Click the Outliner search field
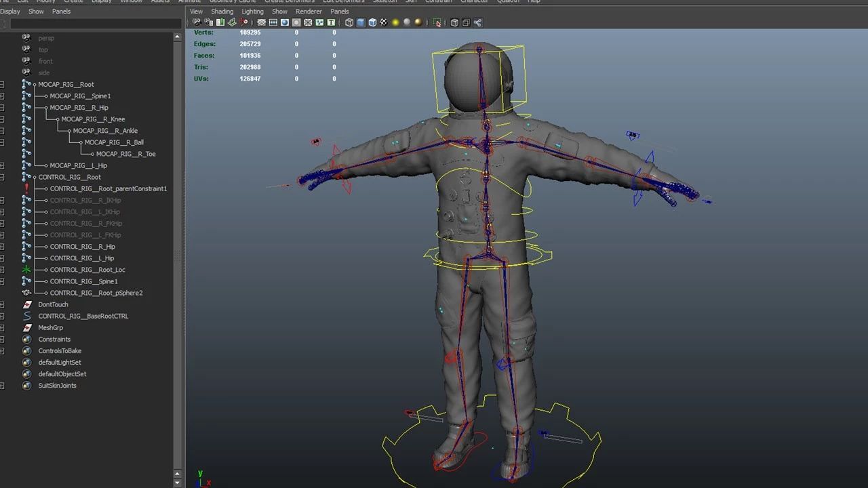 coord(95,24)
